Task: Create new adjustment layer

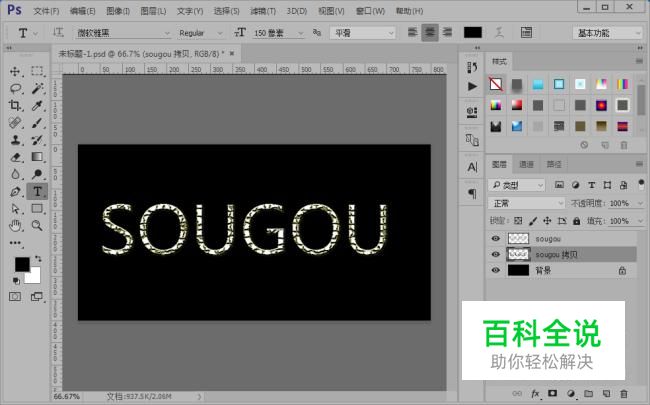Action: pyautogui.click(x=571, y=393)
